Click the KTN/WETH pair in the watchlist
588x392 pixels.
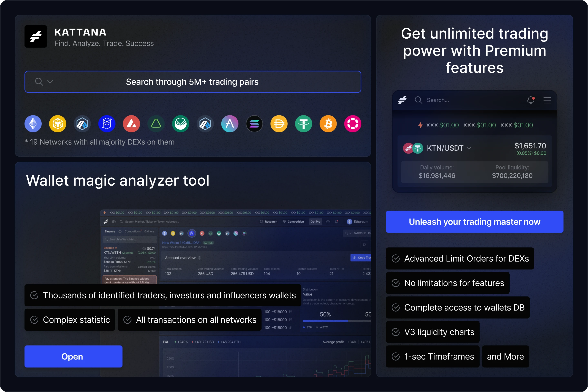[x=112, y=253]
